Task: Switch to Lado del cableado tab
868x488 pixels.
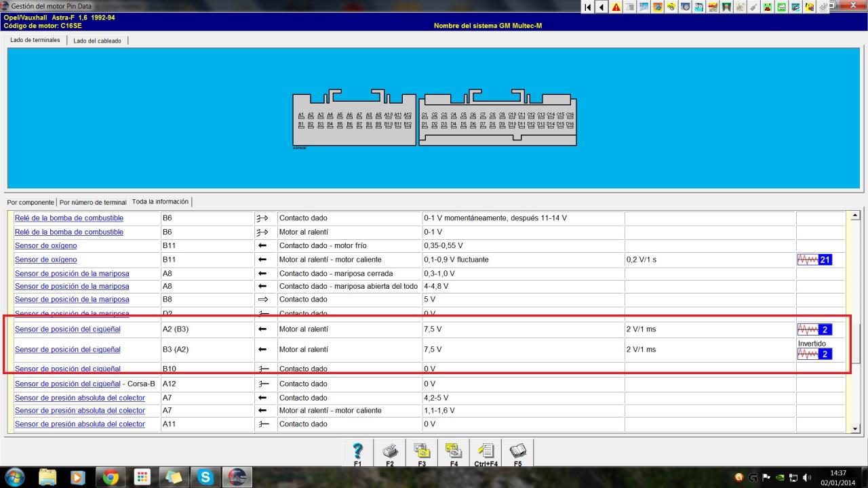Action: click(97, 41)
